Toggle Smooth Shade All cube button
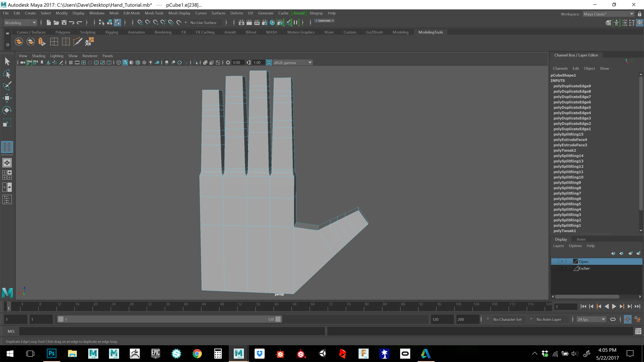Viewport: 644px width, 362px height. [x=125, y=63]
